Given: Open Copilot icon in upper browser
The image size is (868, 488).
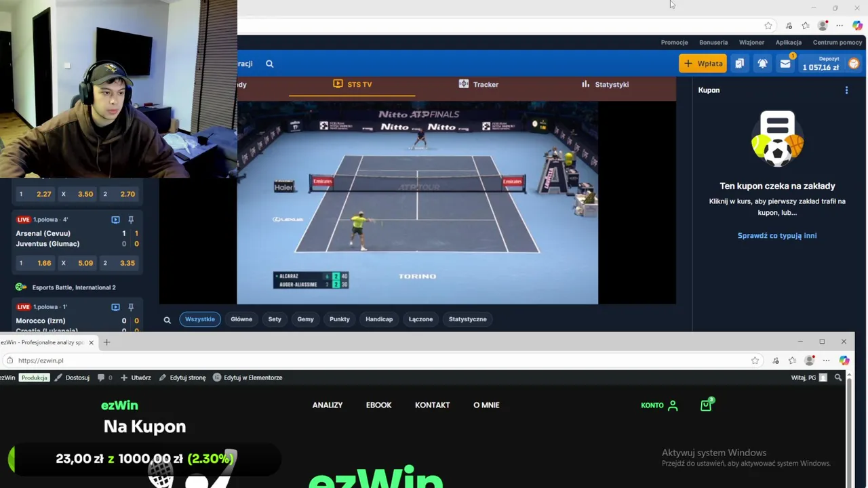Looking at the screenshot, I should [x=857, y=26].
